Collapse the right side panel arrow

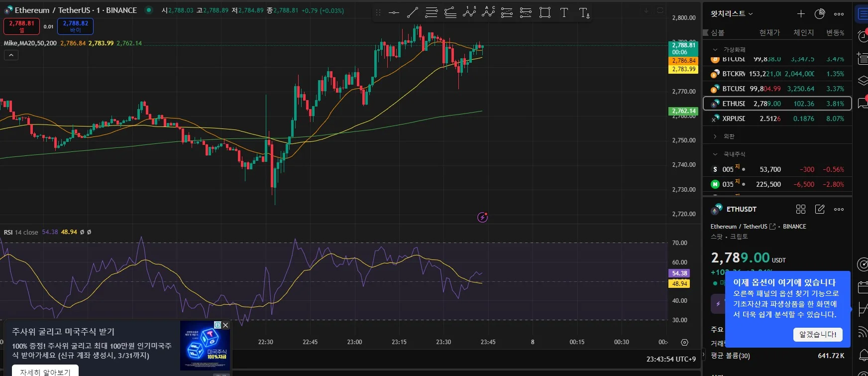(x=703, y=355)
